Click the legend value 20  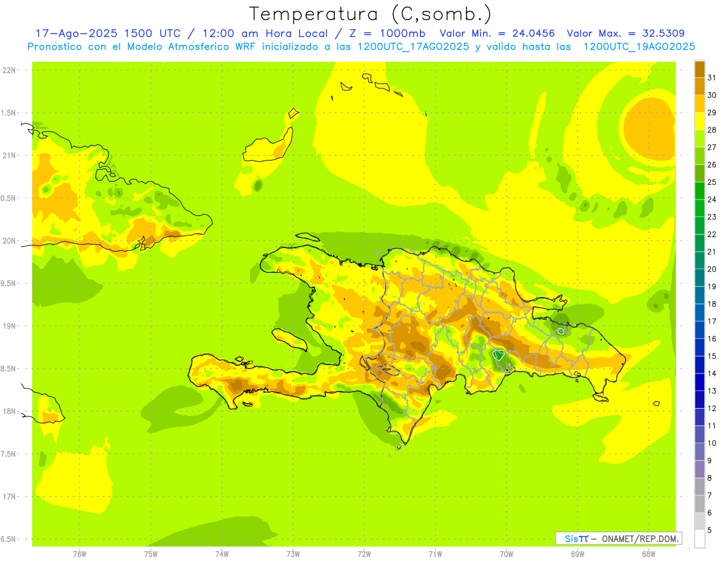(x=712, y=269)
